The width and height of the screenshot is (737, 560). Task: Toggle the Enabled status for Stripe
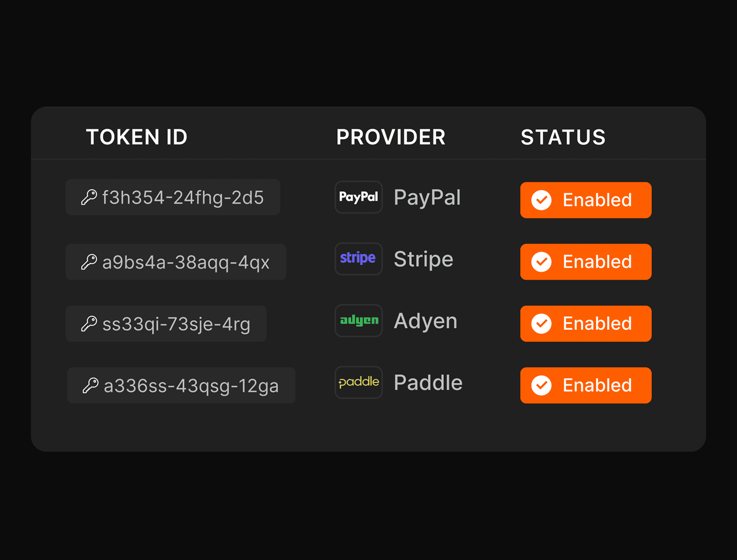click(x=586, y=262)
